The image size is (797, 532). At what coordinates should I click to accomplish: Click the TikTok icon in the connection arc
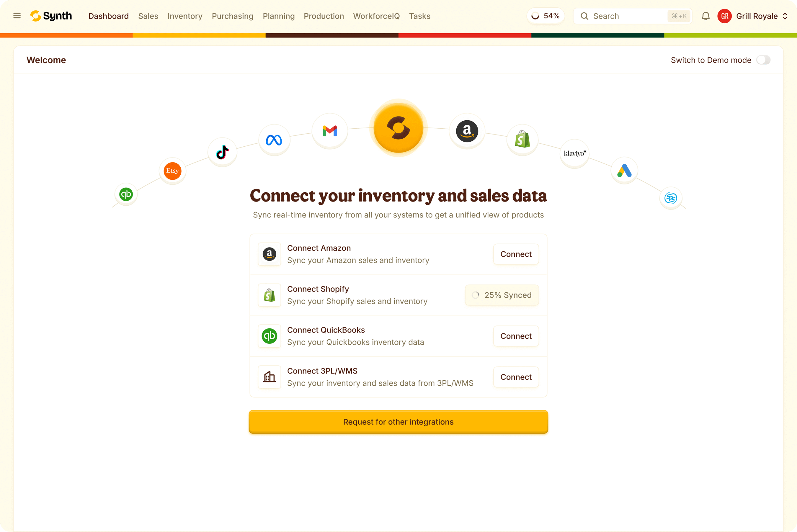222,152
